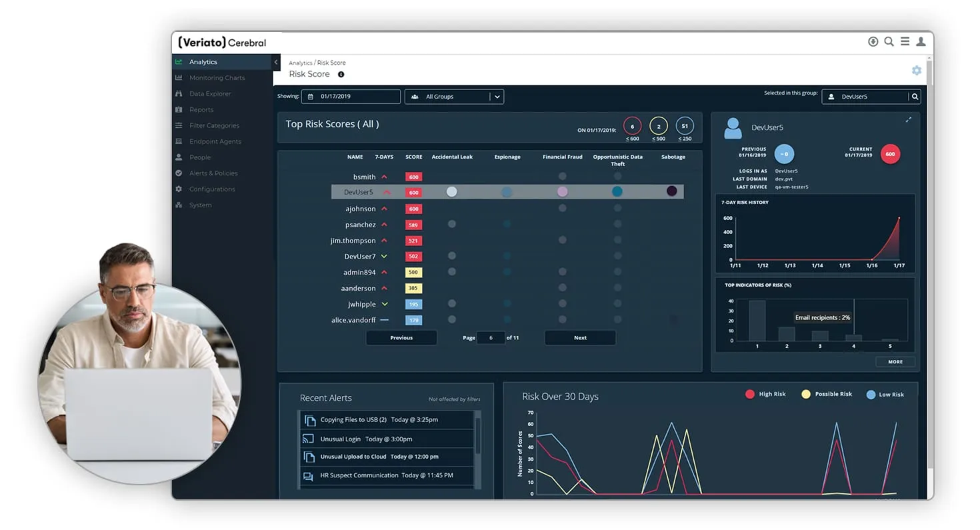Viewport: 980px width, 530px height.
Task: Click Analytics breadcrumb link
Action: pyautogui.click(x=300, y=63)
